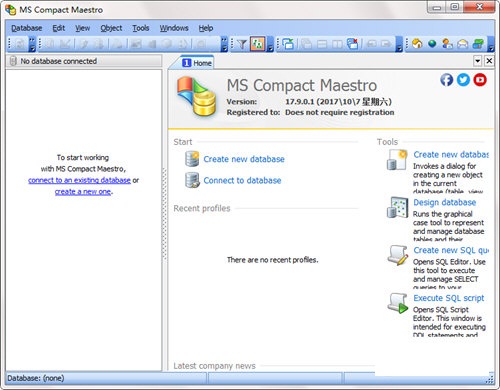The image size is (500, 390).
Task: Expand options of the database objects toolbar
Action: coord(224,44)
